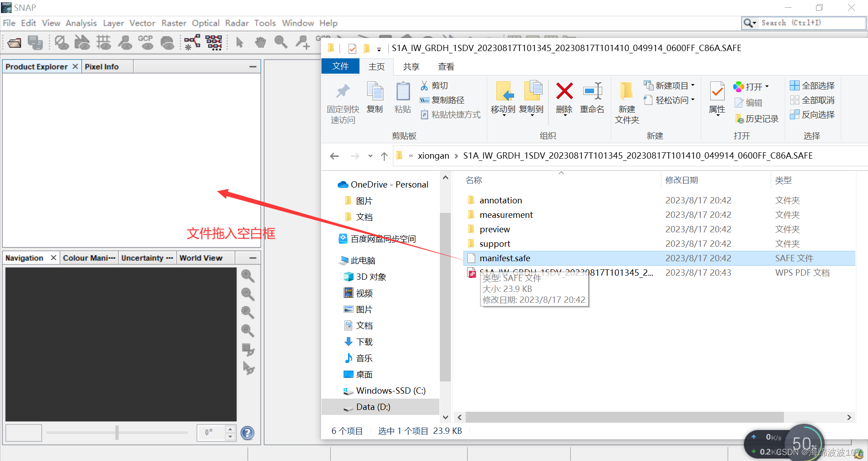The width and height of the screenshot is (868, 461).
Task: Increase the rotation angle spinner
Action: pyautogui.click(x=230, y=429)
